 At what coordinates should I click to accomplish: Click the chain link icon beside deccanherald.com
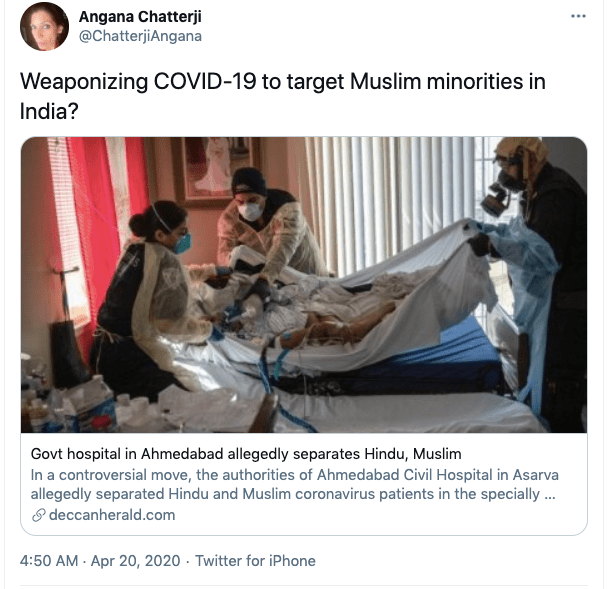click(x=38, y=515)
